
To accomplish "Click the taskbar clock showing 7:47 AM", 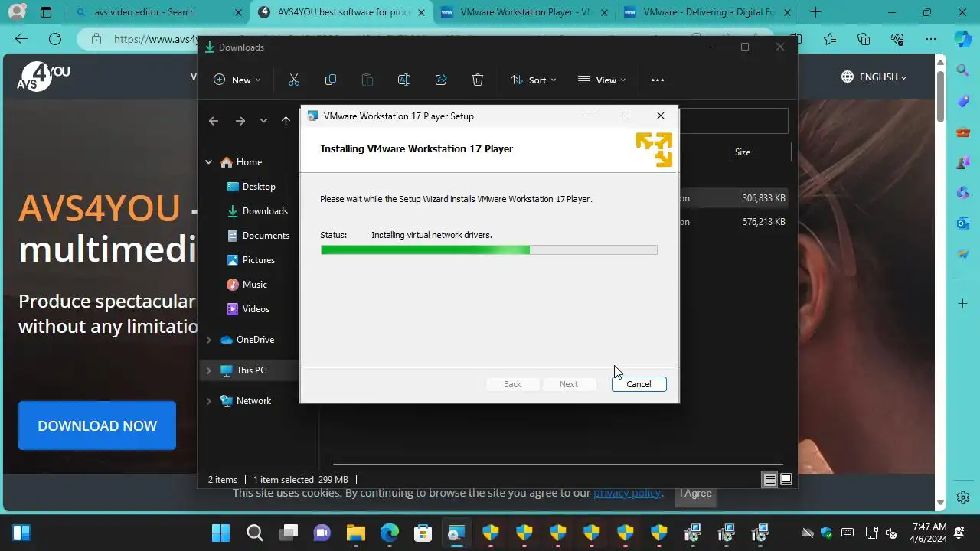I will (x=929, y=533).
